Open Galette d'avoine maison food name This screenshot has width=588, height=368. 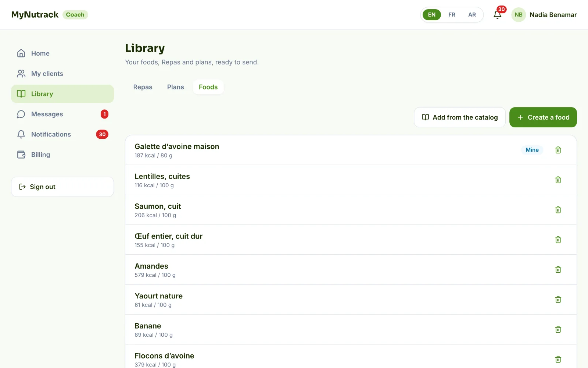177,146
